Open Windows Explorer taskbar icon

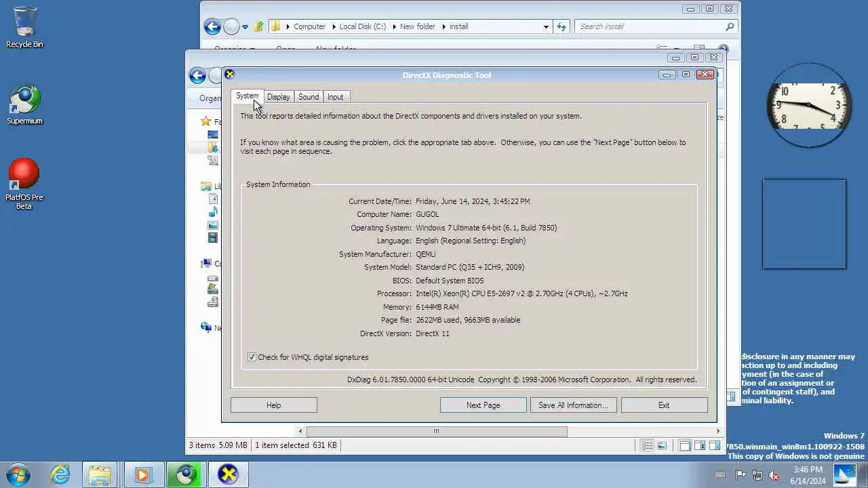[100, 474]
